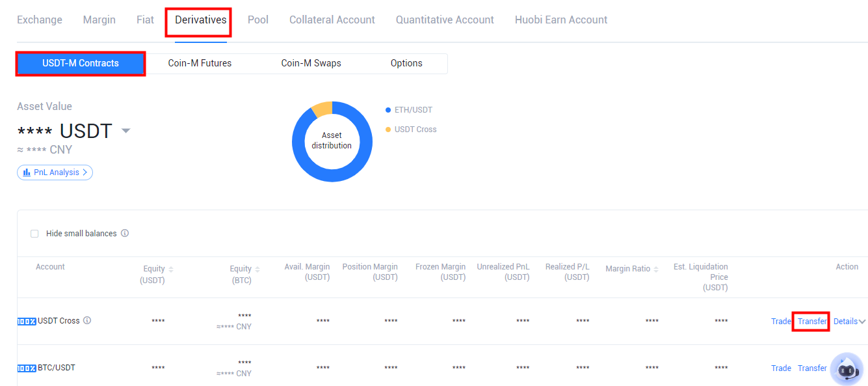Click the USDT Cross legend label

[x=415, y=130]
